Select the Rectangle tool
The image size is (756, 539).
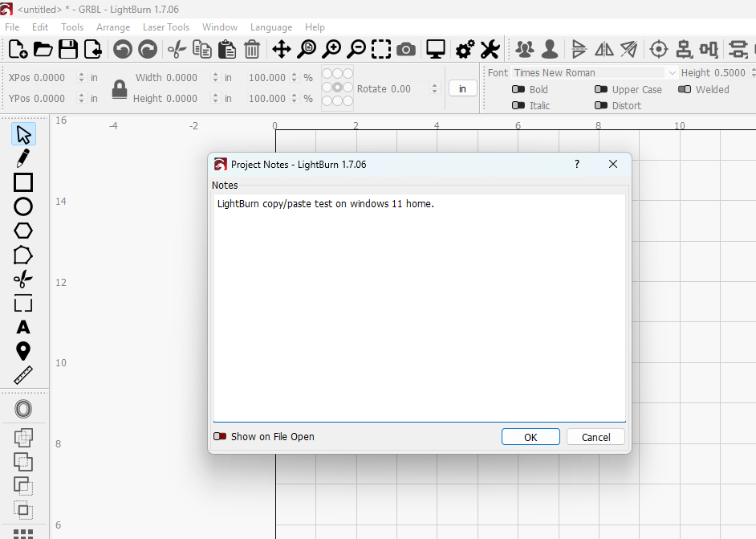pos(23,183)
